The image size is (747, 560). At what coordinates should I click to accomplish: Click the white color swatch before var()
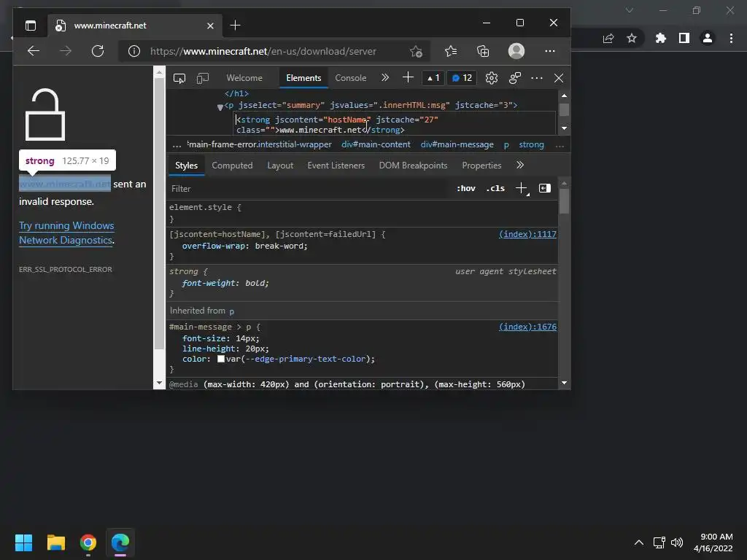point(221,359)
